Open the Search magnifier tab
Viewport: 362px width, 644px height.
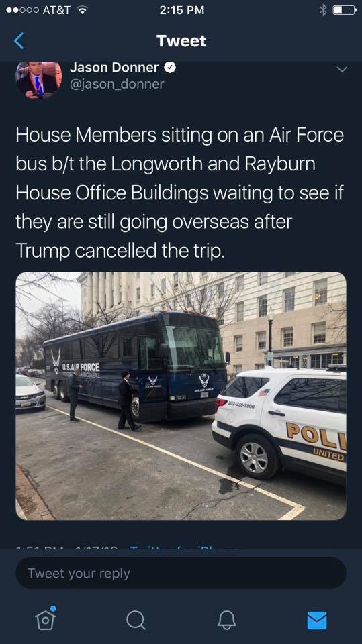point(136,619)
